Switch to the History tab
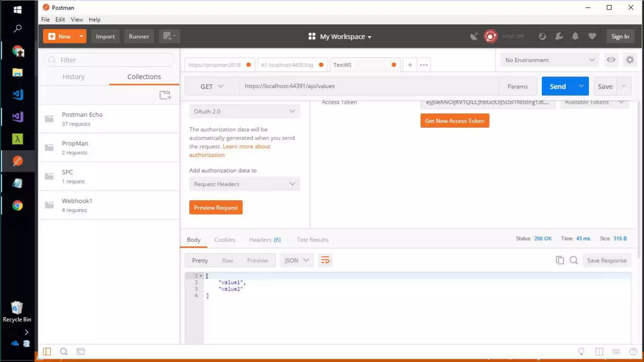This screenshot has height=362, width=644. [x=73, y=77]
